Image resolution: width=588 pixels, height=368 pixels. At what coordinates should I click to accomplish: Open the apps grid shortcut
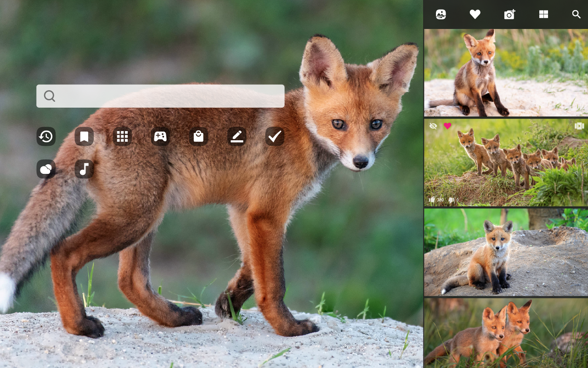coord(122,136)
